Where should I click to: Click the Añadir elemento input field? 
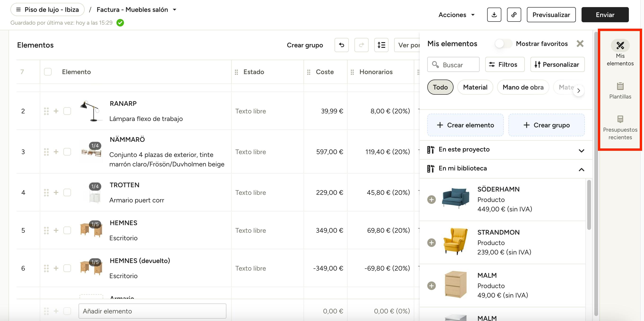tap(152, 311)
